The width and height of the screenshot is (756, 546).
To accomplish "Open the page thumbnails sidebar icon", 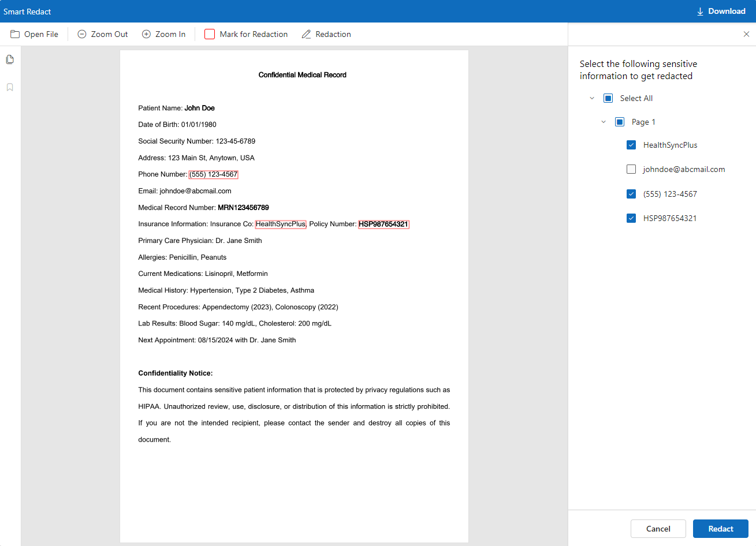I will click(10, 59).
